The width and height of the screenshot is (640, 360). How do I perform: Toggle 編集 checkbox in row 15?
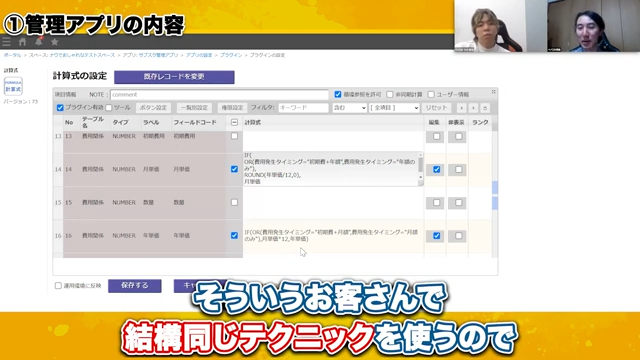point(436,202)
